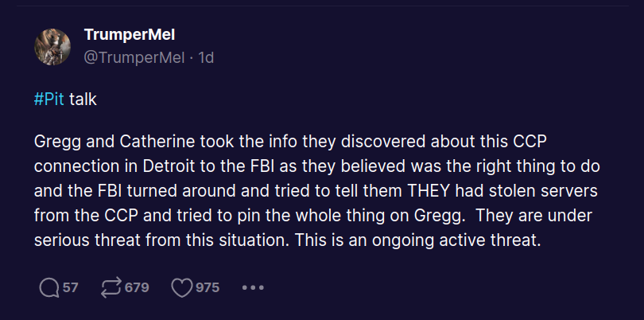Click the 975 likes count
The image size is (644, 320).
coord(208,287)
